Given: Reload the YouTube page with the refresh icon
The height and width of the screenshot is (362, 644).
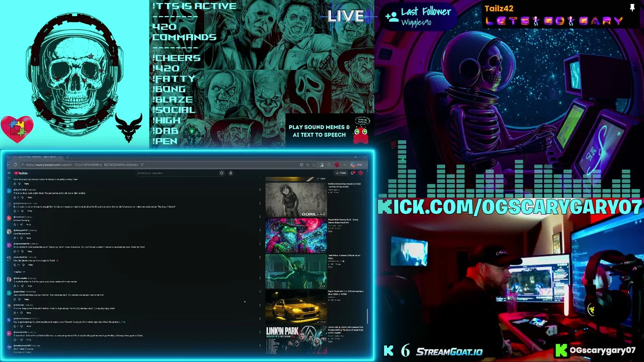Looking at the screenshot, I should [15, 165].
